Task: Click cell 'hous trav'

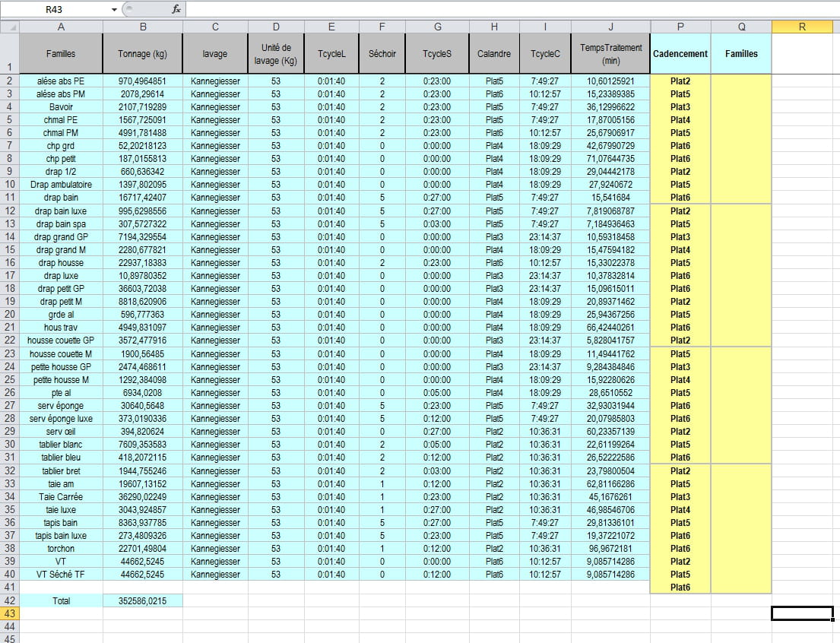Action: pos(61,328)
